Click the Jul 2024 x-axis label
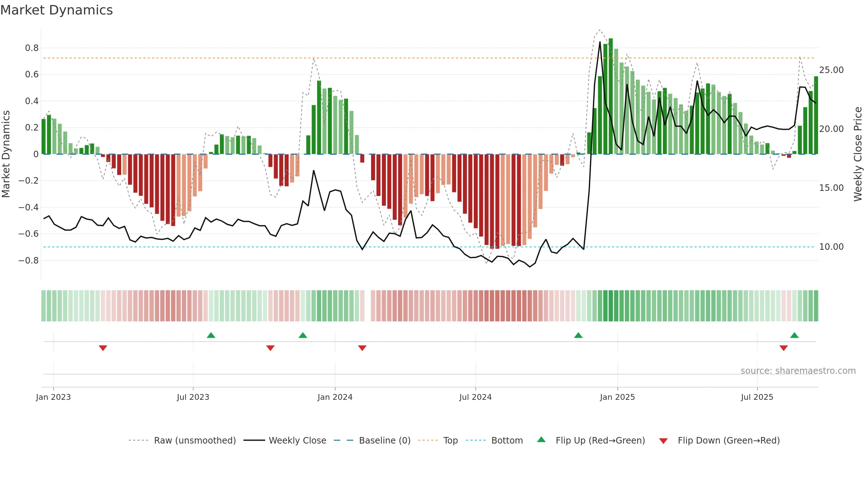The width and height of the screenshot is (868, 488). [x=476, y=397]
